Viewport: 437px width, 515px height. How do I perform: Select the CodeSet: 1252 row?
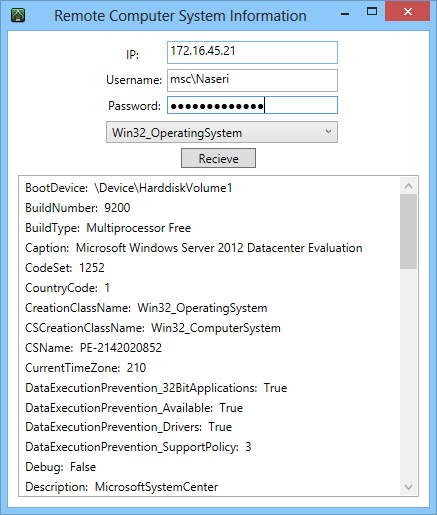pyautogui.click(x=65, y=268)
